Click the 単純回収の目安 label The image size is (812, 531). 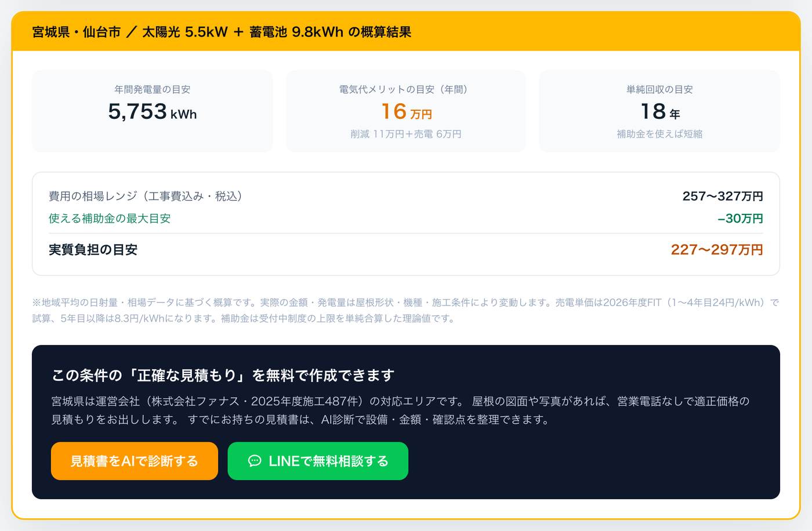click(x=659, y=89)
